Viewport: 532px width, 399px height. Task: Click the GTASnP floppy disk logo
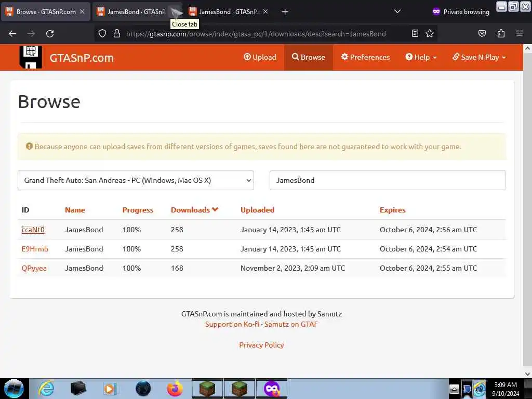[x=31, y=57]
